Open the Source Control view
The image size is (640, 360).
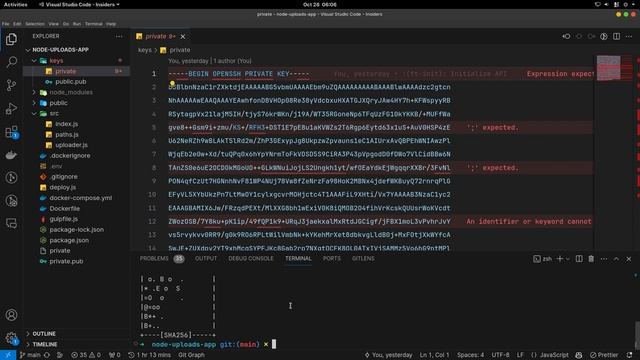point(11,85)
